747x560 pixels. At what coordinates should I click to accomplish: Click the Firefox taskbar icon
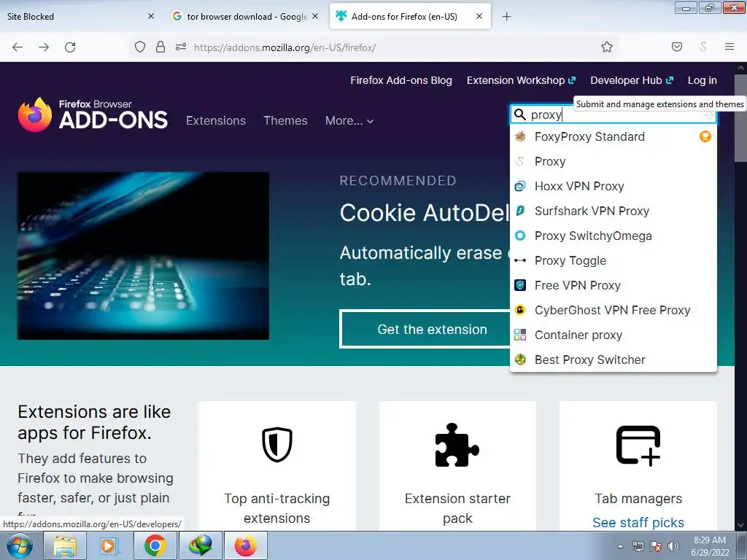tap(245, 545)
